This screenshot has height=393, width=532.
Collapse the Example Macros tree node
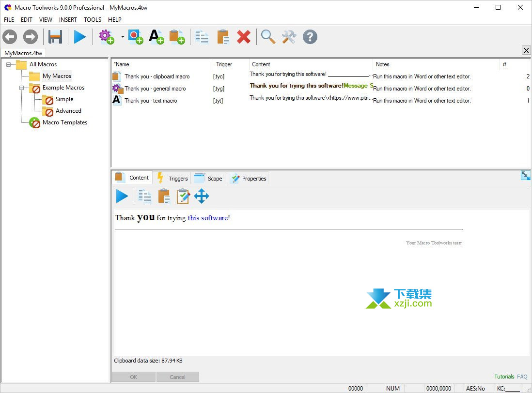tap(21, 88)
